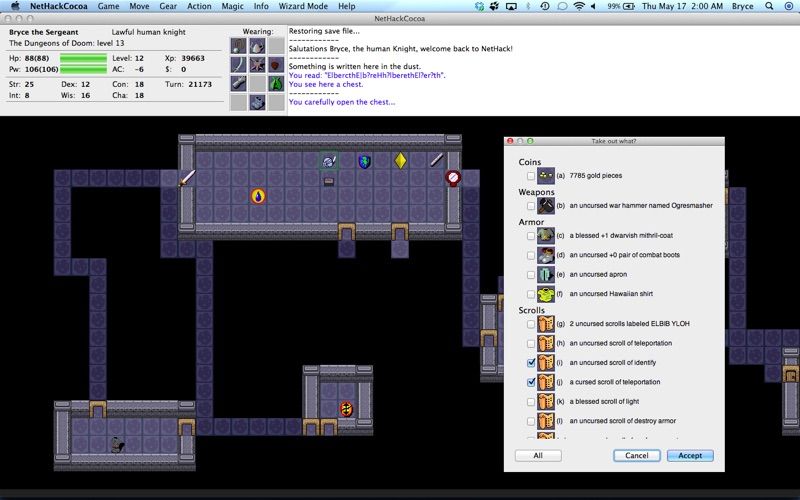Open the Wizard Mode menu
800x500 pixels.
tap(303, 6)
